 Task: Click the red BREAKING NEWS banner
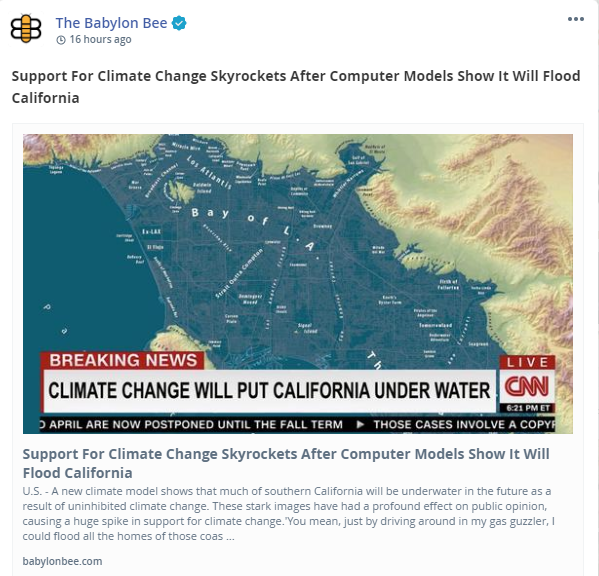coord(123,361)
